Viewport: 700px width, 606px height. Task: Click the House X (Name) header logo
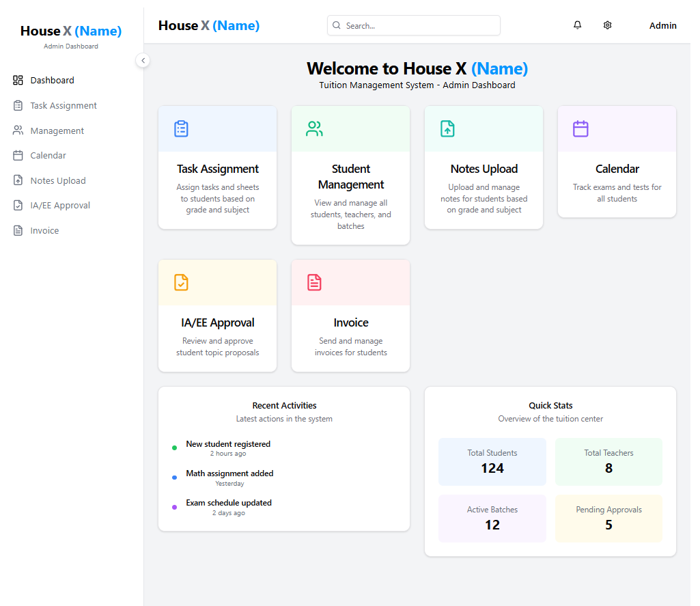pos(209,25)
